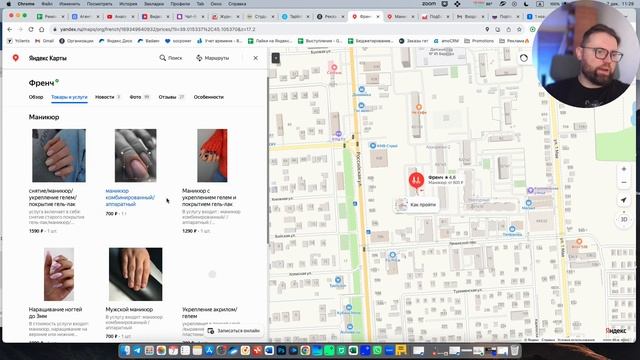Close the Френч organization card
Viewport: 640px width, 360px height.
click(x=256, y=58)
